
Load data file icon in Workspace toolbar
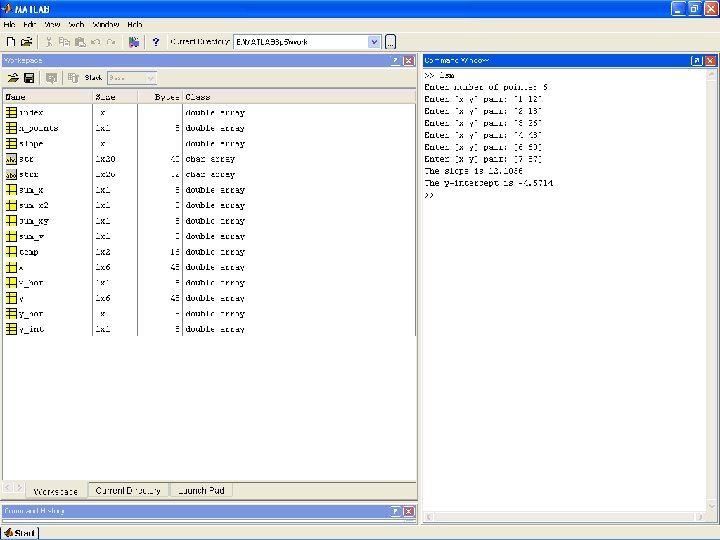[13, 78]
